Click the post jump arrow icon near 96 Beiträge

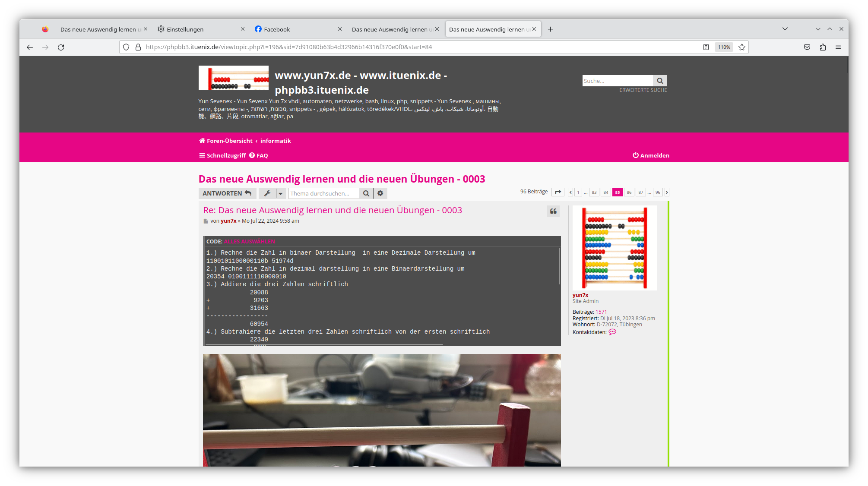558,192
